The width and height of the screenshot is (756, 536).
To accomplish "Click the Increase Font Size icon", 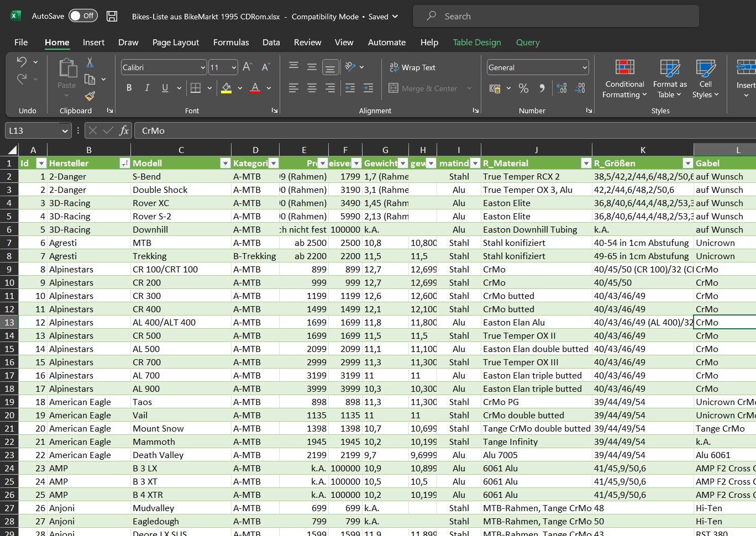I will (x=248, y=67).
